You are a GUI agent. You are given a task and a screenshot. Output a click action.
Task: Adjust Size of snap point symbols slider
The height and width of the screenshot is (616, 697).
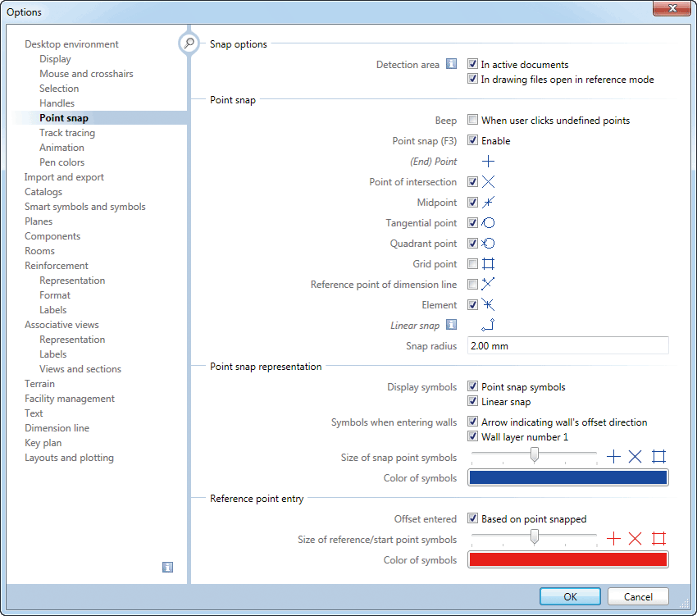tap(535, 455)
